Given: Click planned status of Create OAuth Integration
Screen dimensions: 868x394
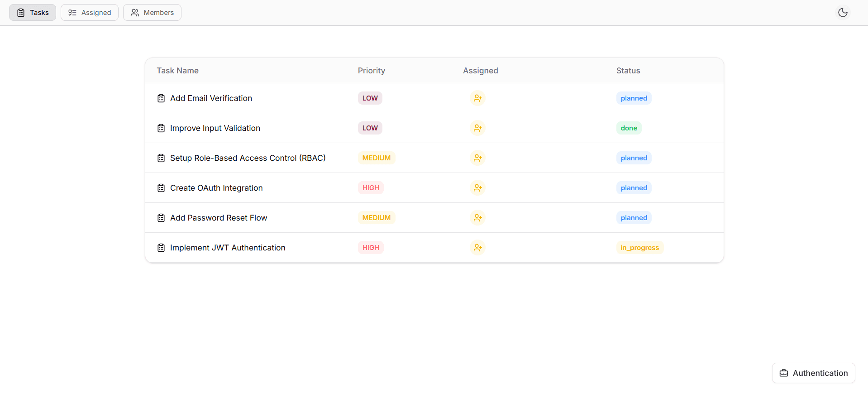Looking at the screenshot, I should [x=634, y=188].
